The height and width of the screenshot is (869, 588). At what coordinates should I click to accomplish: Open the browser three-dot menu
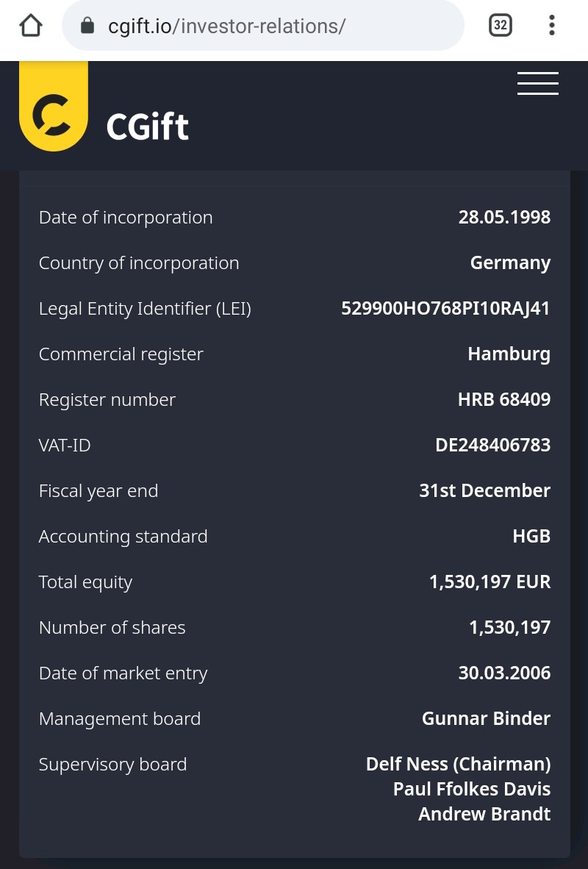tap(551, 26)
